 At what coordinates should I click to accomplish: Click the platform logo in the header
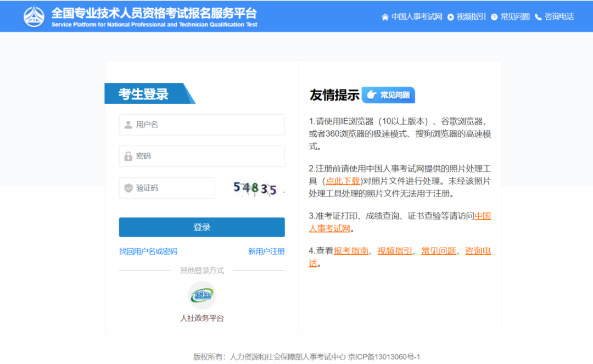click(35, 15)
